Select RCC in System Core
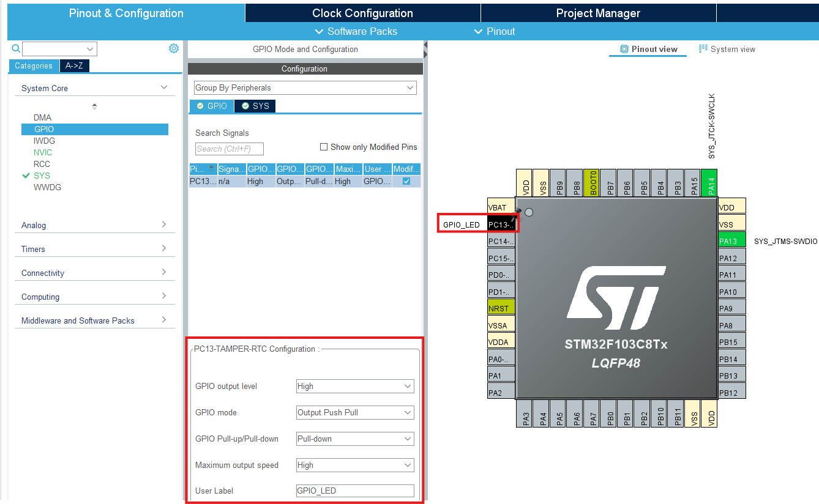The image size is (819, 504). pyautogui.click(x=42, y=164)
